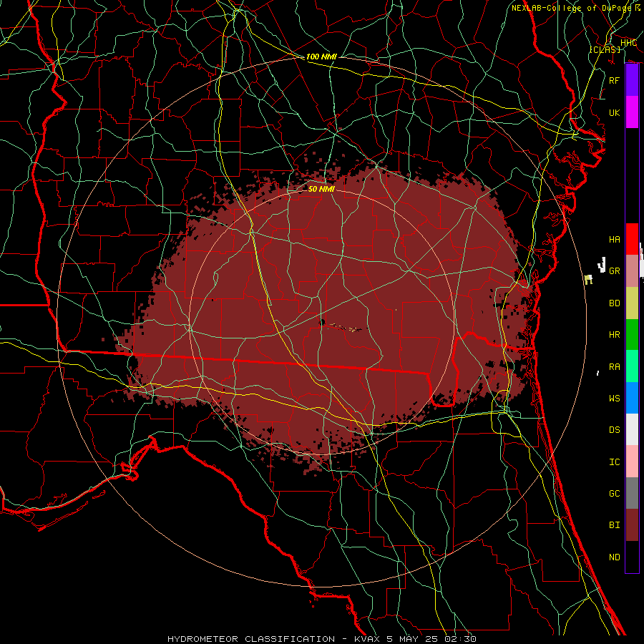
Task: Click the red HA legend color swatch
Action: pos(632,239)
